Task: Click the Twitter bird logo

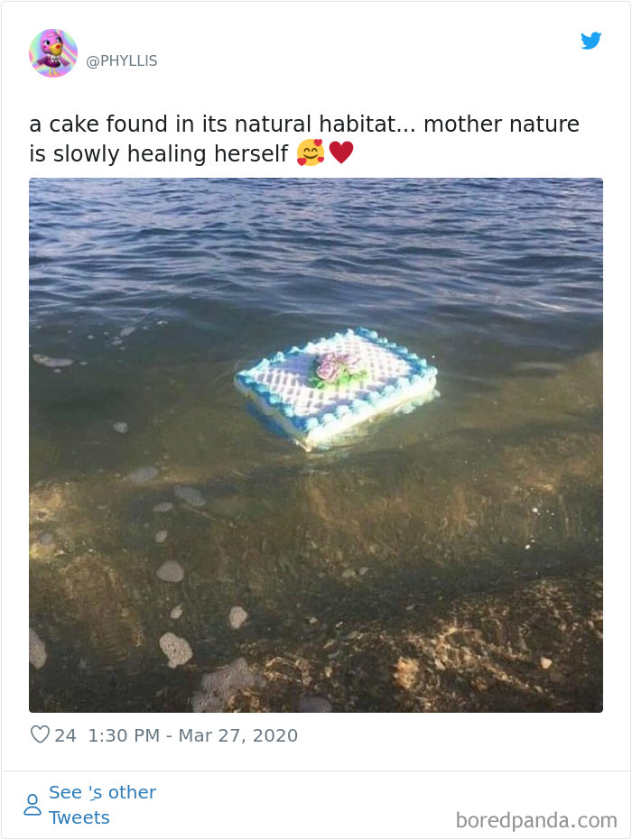Action: click(592, 41)
